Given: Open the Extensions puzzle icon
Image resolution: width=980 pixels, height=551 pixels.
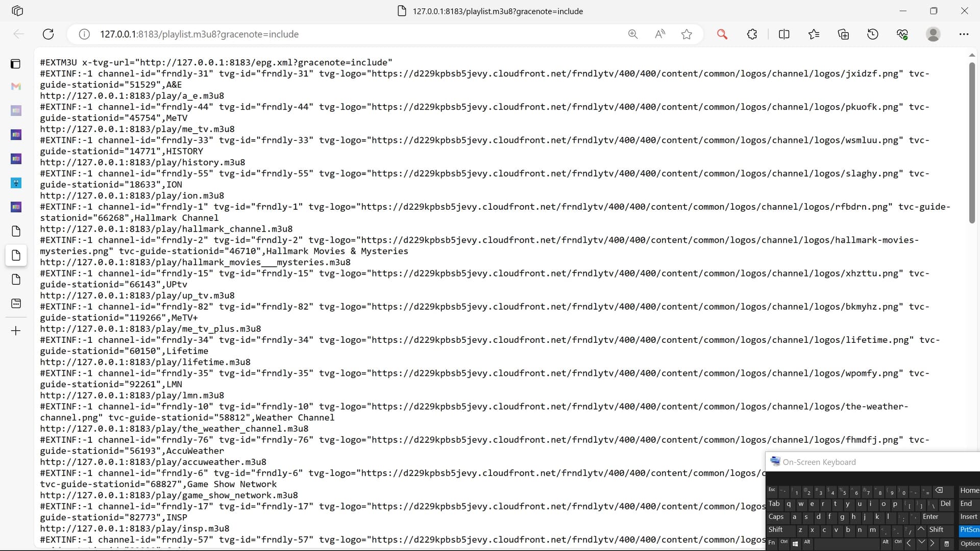Looking at the screenshot, I should [x=752, y=34].
